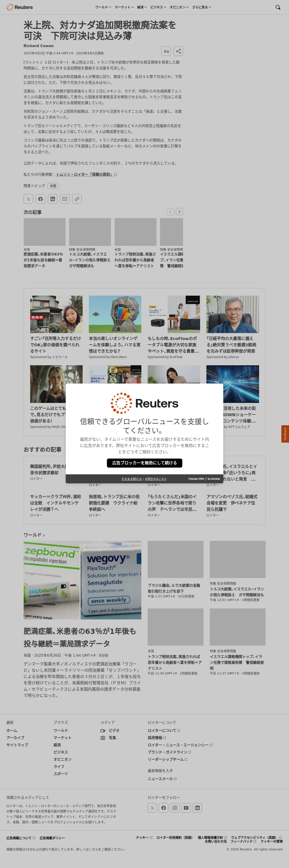Viewport: 289px width, 868px height.
Task: Open footer 採用情報 link
Action: tap(157, 738)
